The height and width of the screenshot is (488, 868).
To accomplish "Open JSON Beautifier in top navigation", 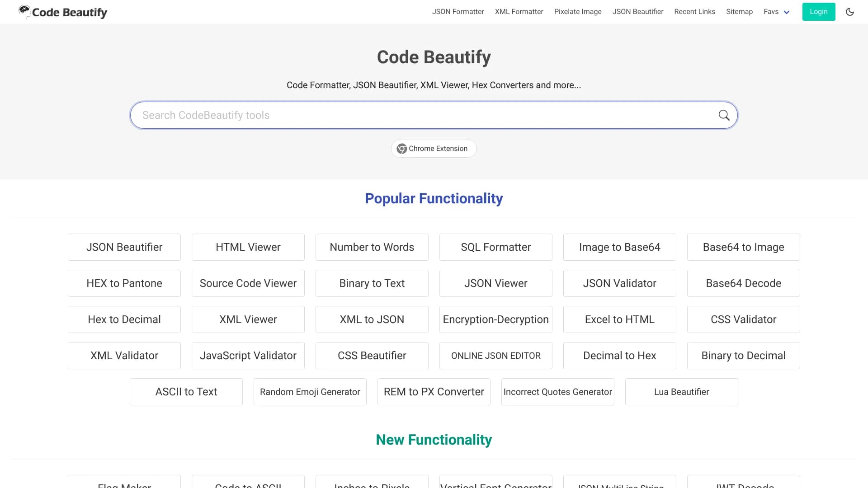I will click(638, 12).
